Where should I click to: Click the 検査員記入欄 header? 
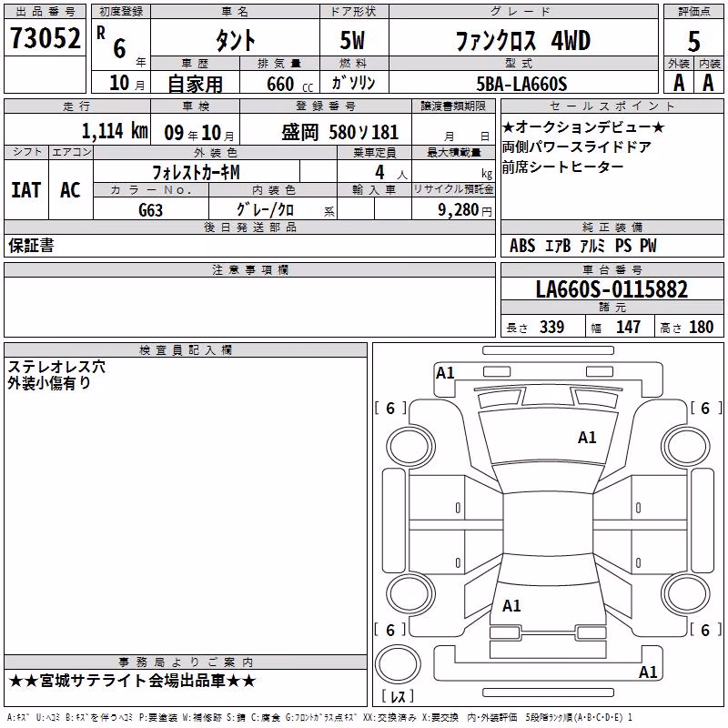coord(186,350)
